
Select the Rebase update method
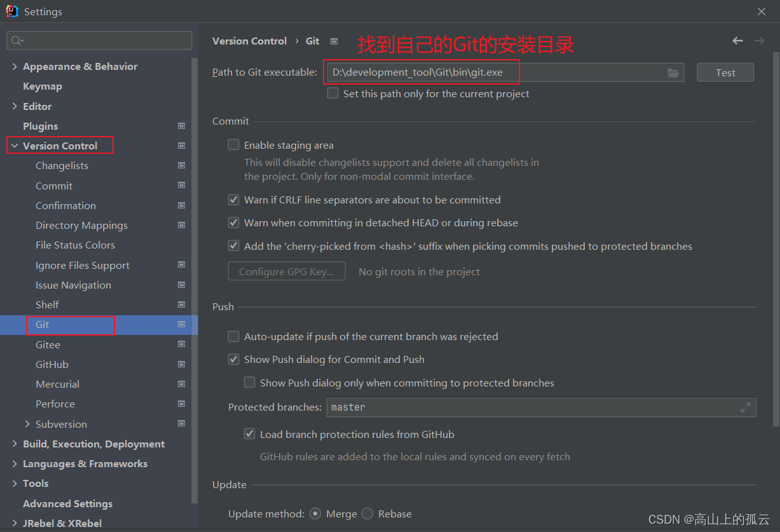click(367, 514)
